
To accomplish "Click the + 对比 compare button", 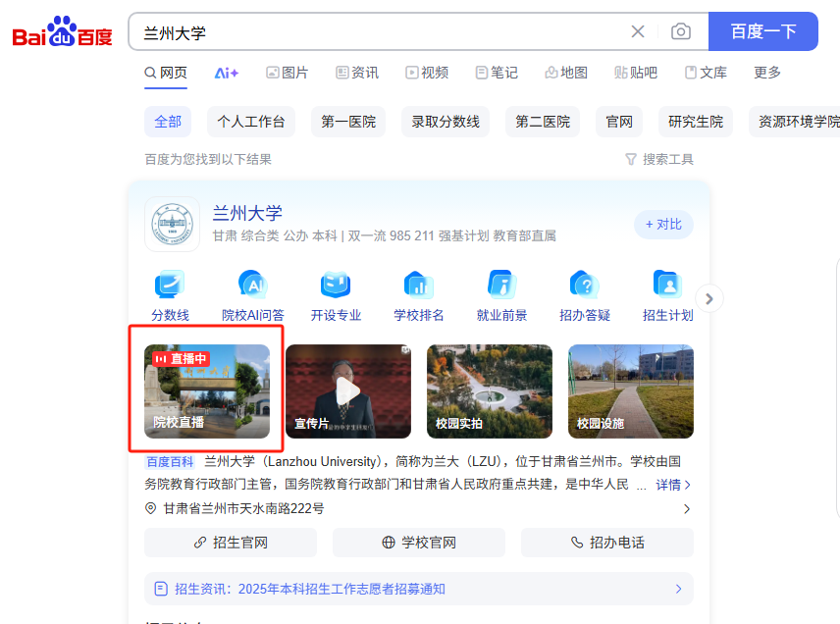I will click(x=663, y=225).
